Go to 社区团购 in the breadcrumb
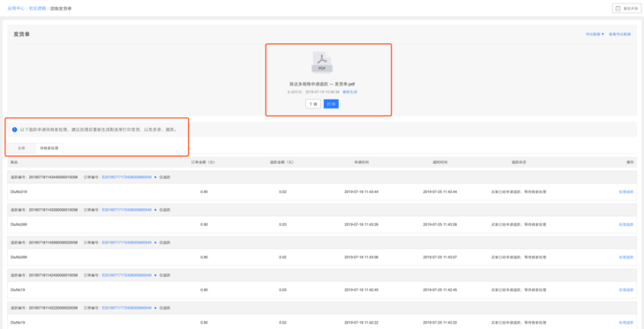Viewport: 644px width, 329px height. 37,8
